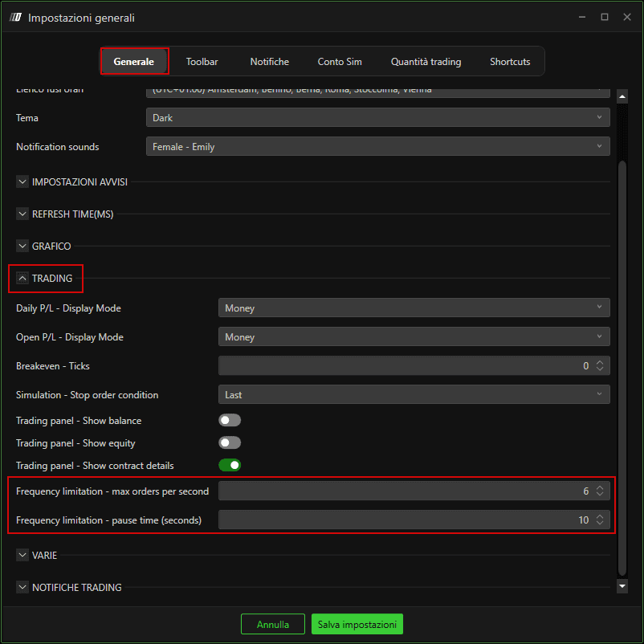Enable Trading panel Show balance toggle
Screen dimensions: 644x644
point(230,420)
